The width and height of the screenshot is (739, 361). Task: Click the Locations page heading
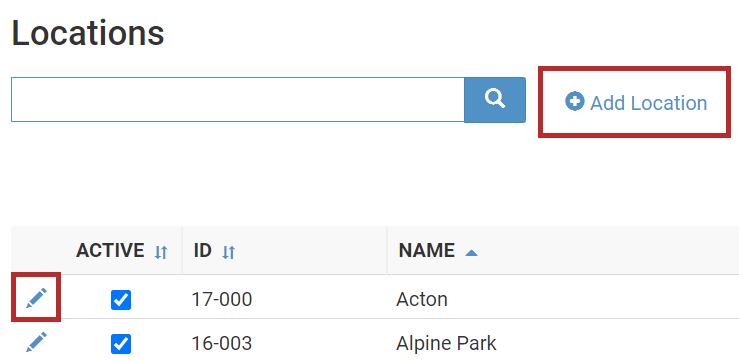88,33
